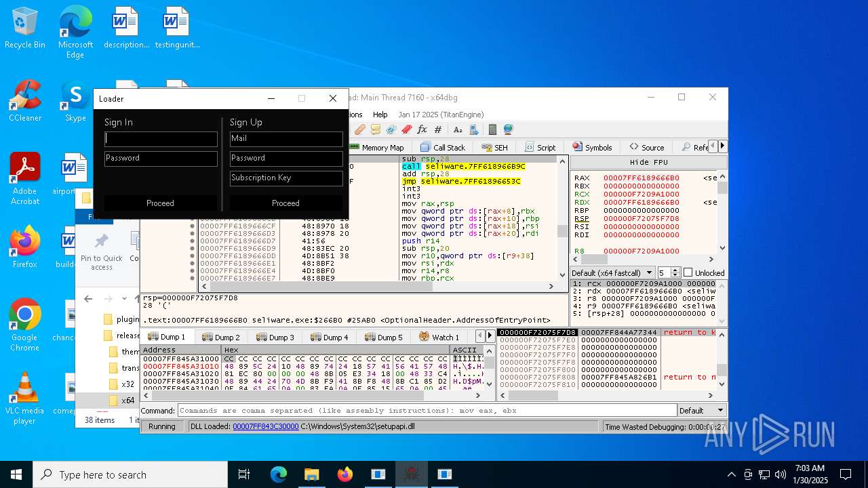Open the Source tab

point(646,147)
